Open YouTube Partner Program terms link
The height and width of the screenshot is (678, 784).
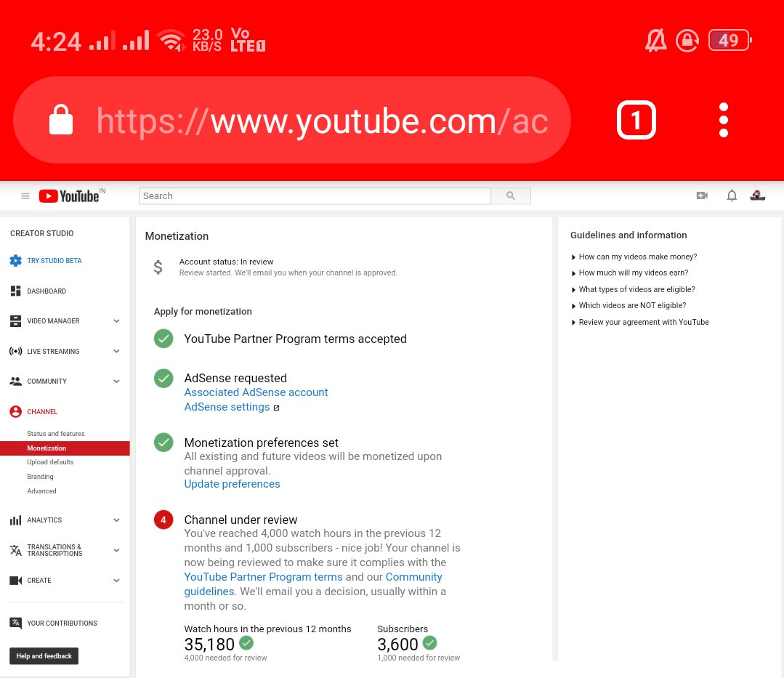[264, 577]
